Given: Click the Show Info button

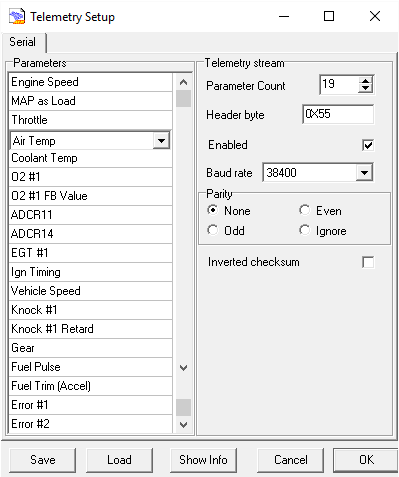Looking at the screenshot, I should 203,460.
